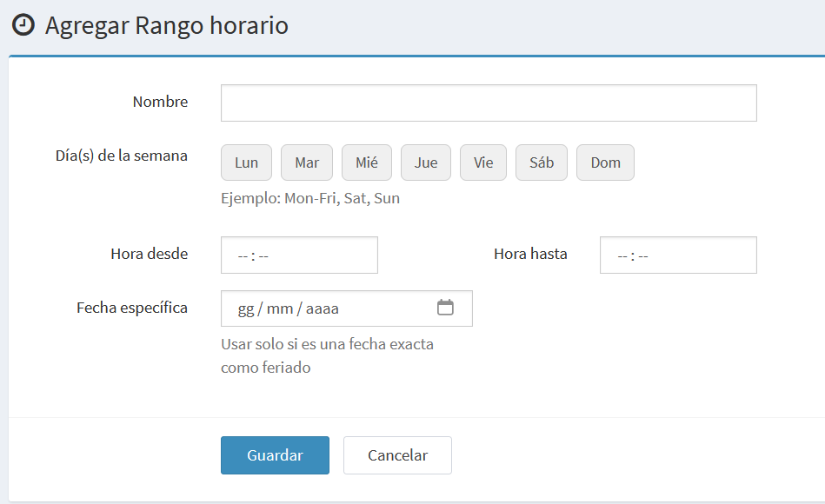The image size is (825, 504).
Task: Click the clock icon beside Agregar Rango horario
Action: pos(23,24)
